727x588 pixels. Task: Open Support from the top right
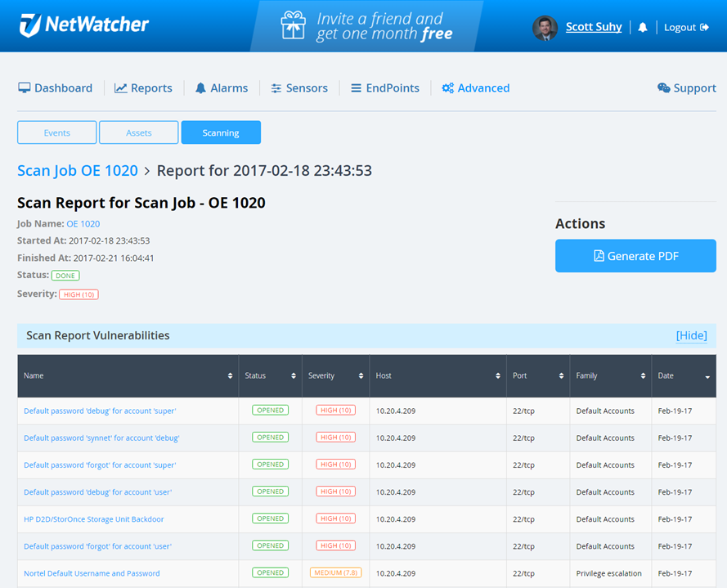686,88
